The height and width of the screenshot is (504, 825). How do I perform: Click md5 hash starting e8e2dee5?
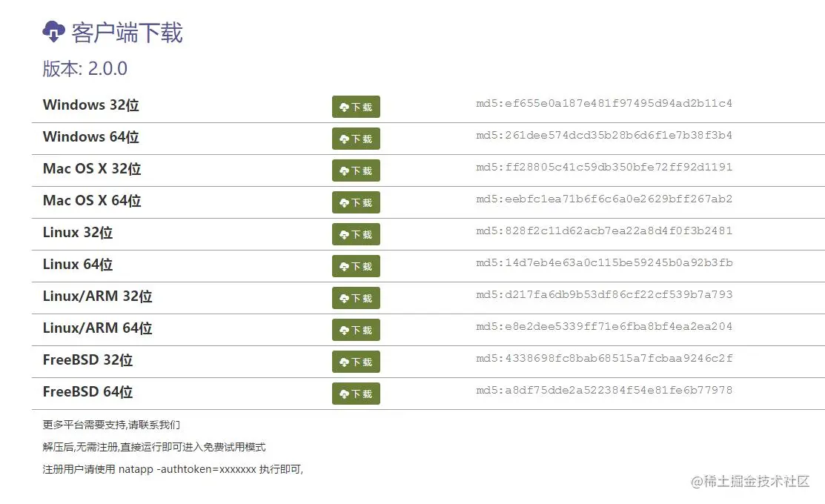pos(604,326)
